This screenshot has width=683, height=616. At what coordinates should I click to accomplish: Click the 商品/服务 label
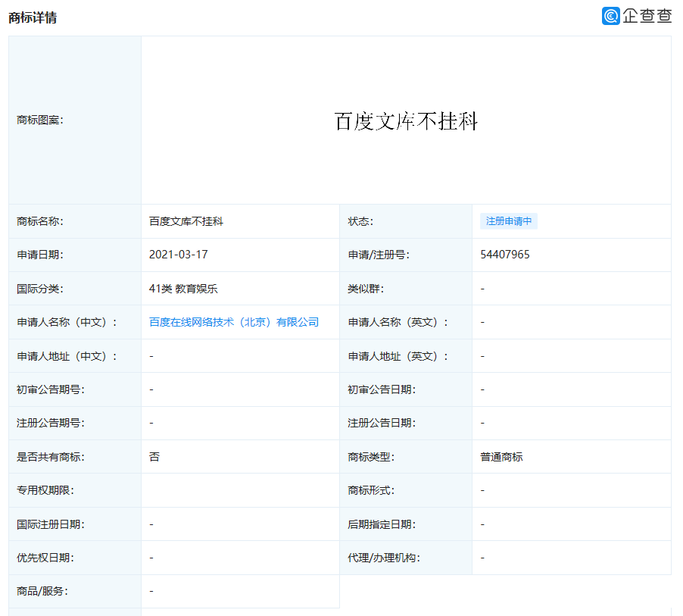click(42, 591)
